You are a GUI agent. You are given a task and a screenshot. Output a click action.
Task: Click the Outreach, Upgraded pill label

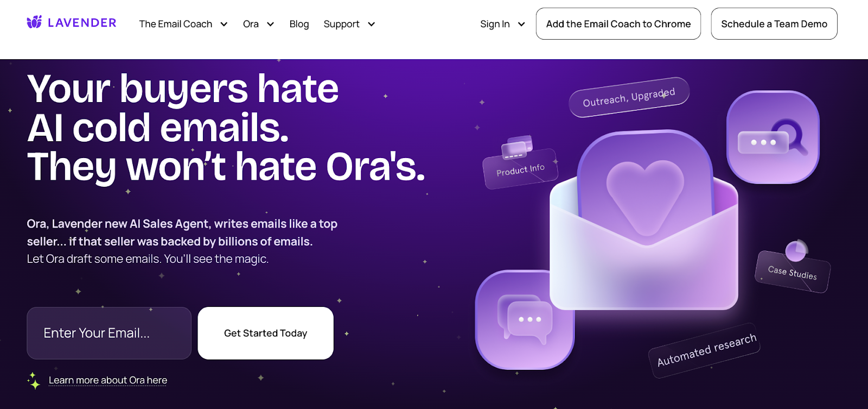pyautogui.click(x=629, y=97)
